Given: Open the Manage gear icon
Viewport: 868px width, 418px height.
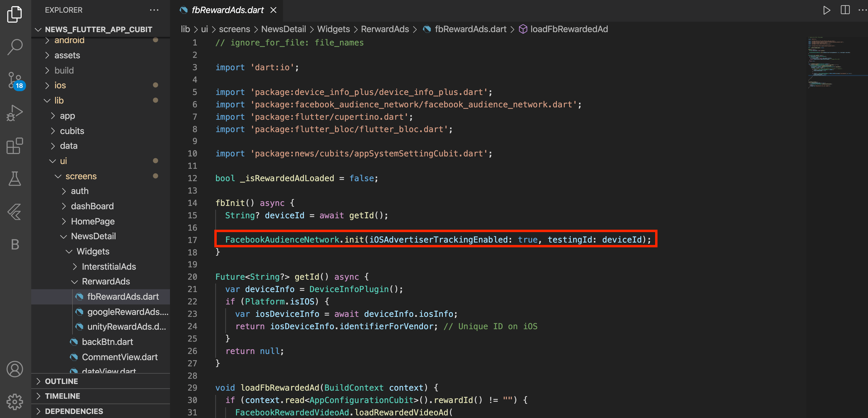Looking at the screenshot, I should (15, 402).
